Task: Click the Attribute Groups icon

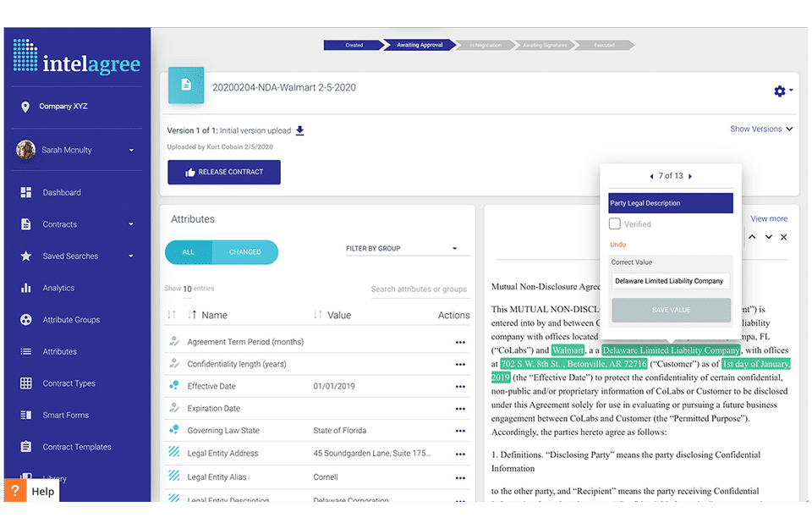Action: click(x=25, y=320)
